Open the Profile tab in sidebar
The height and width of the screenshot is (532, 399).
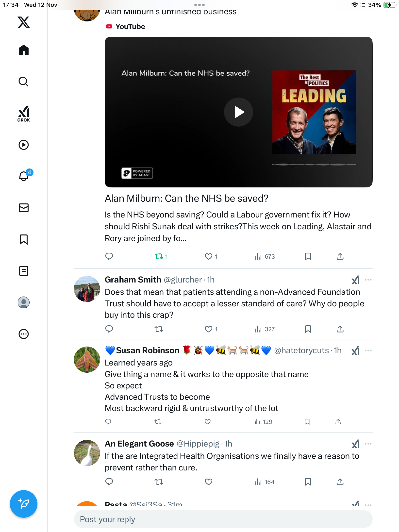point(24,302)
